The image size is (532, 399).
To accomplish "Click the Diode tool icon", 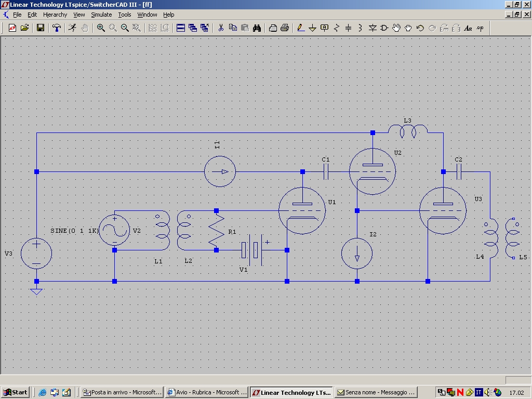I will pos(373,28).
